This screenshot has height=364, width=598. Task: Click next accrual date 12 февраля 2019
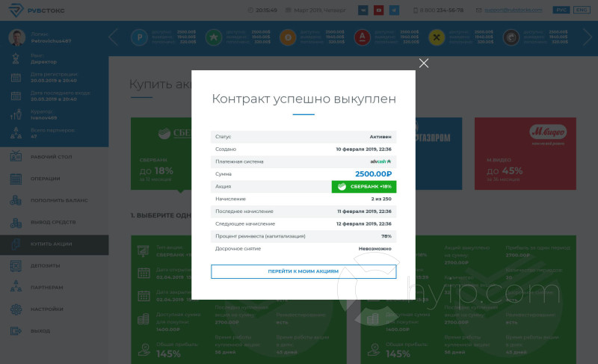coord(364,223)
